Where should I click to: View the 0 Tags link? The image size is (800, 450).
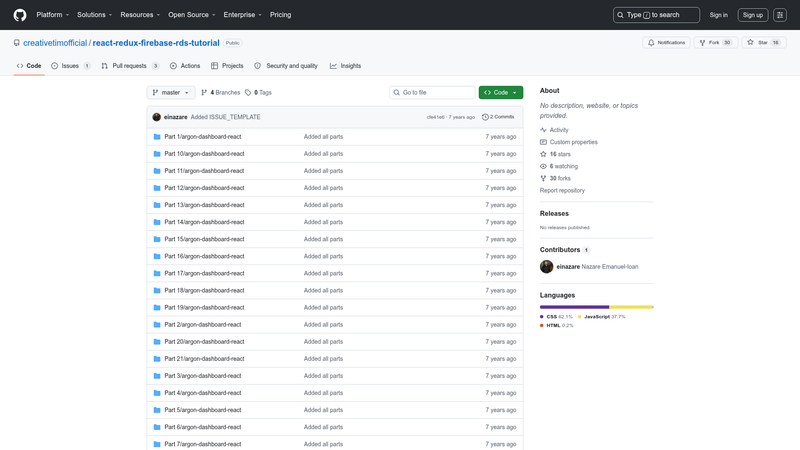click(x=258, y=92)
